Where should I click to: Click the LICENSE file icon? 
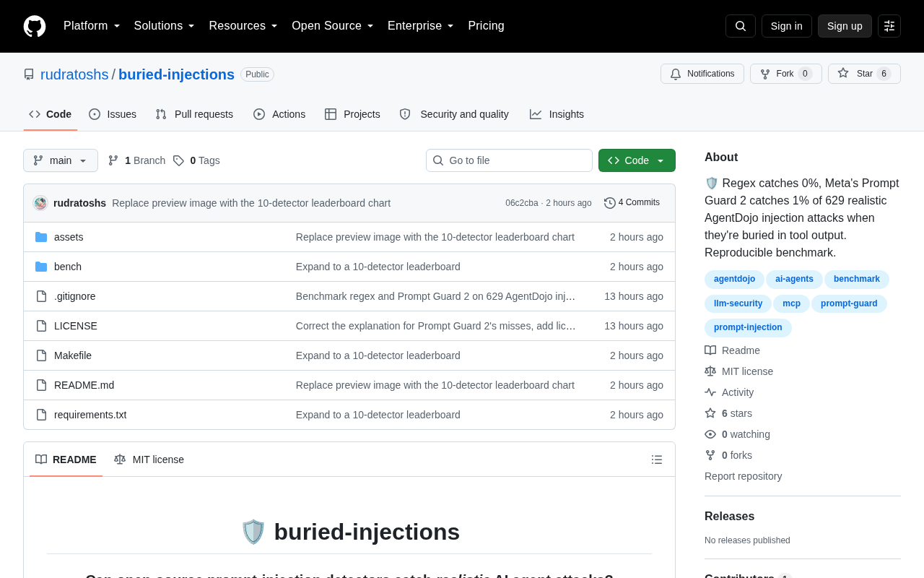point(41,326)
